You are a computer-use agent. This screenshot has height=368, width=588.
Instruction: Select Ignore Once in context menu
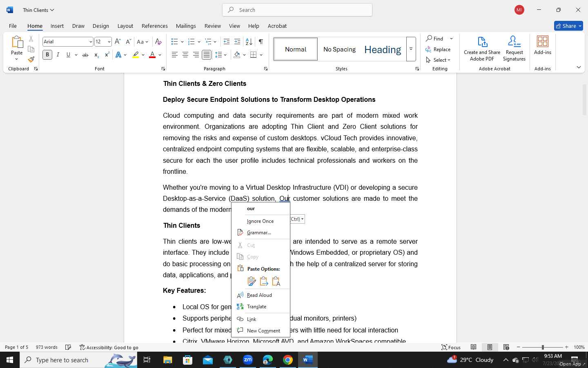[261, 221]
